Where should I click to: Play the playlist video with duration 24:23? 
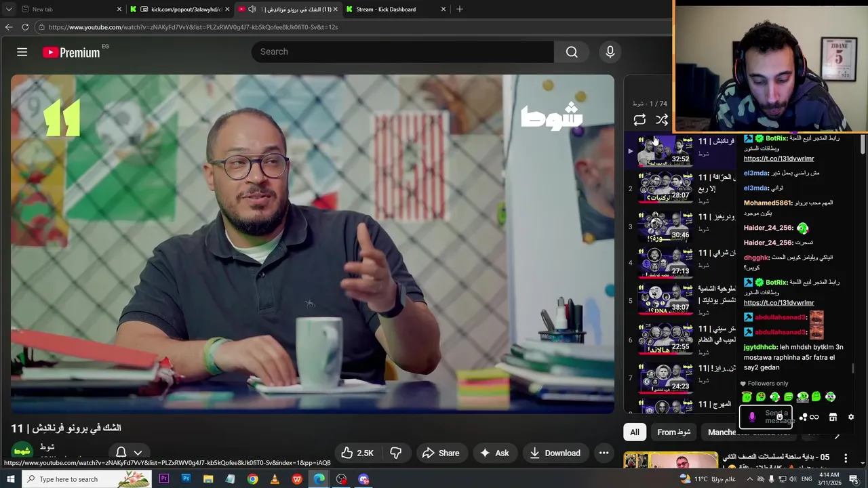tap(666, 378)
